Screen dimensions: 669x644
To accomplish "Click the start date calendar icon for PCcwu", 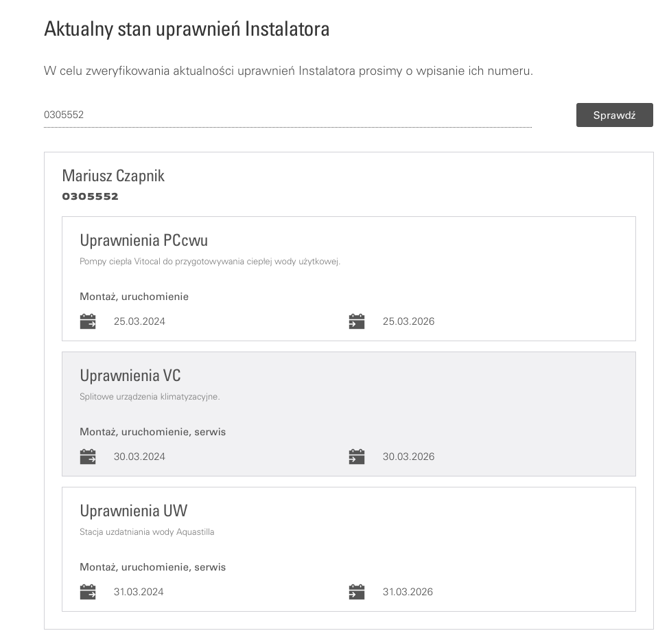I will tap(88, 321).
